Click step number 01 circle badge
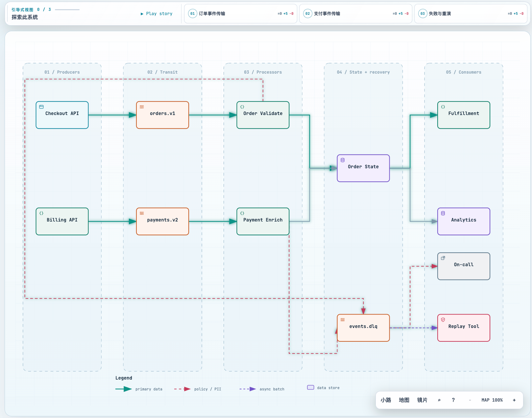The width and height of the screenshot is (532, 418). click(x=192, y=13)
